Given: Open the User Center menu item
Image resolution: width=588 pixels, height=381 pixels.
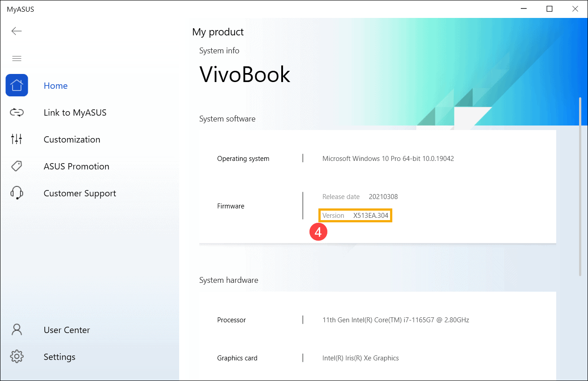Looking at the screenshot, I should click(x=67, y=330).
